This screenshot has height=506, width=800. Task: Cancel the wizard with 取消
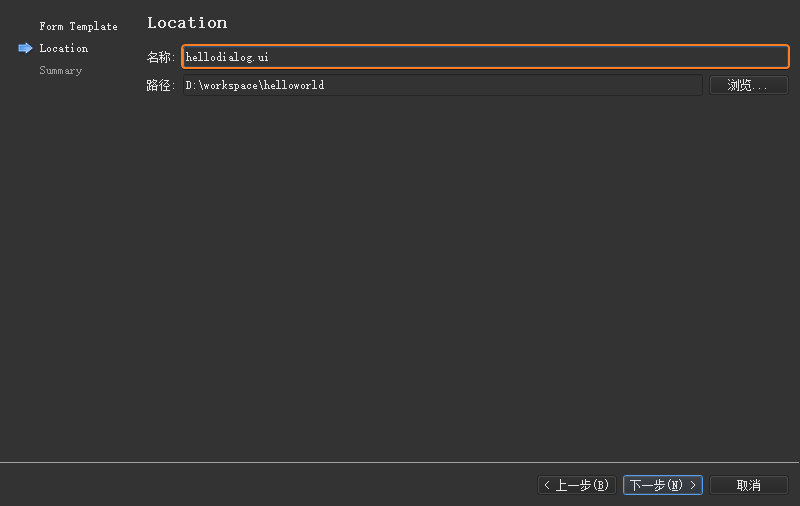[x=748, y=485]
